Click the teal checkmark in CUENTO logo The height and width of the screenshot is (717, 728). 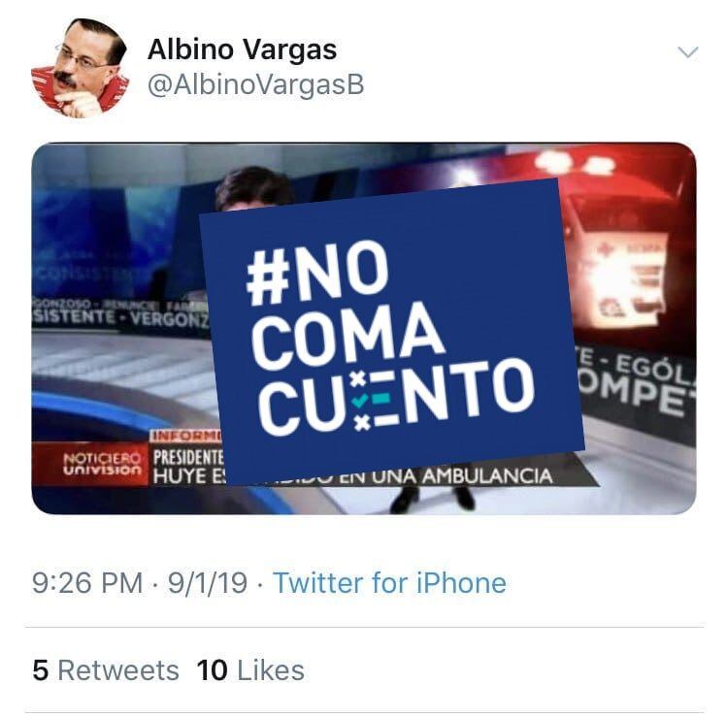click(360, 401)
